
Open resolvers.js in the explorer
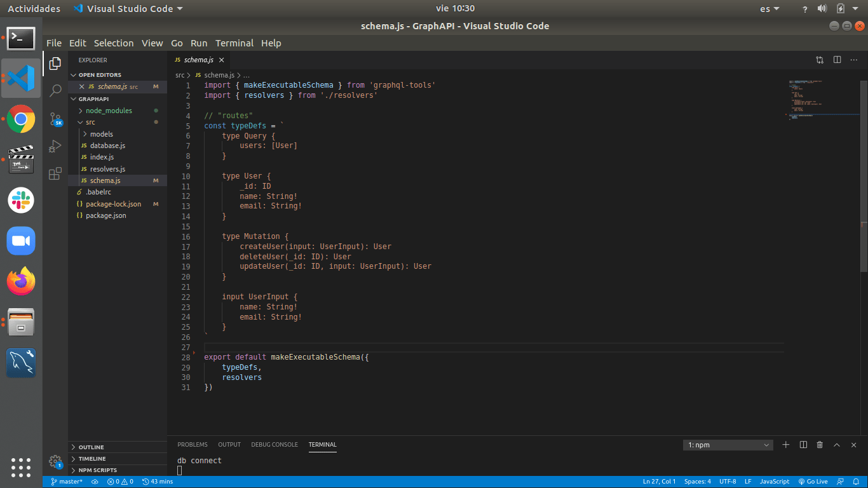(107, 169)
